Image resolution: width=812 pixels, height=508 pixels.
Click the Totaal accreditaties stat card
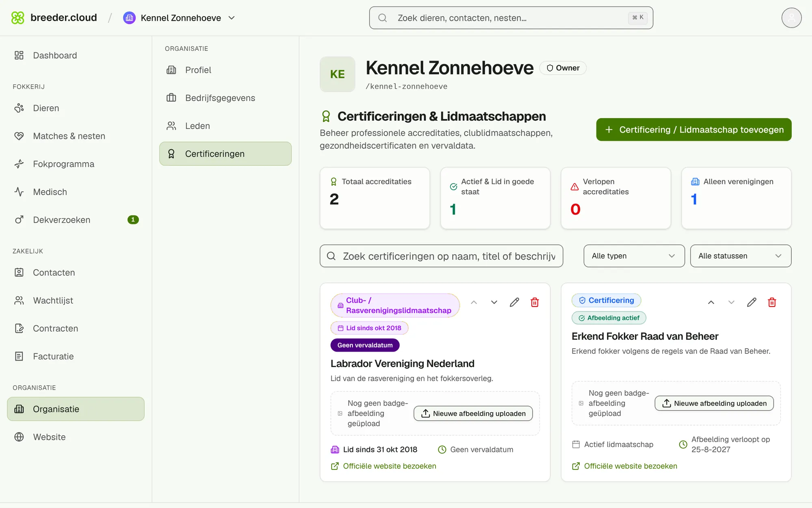(375, 198)
